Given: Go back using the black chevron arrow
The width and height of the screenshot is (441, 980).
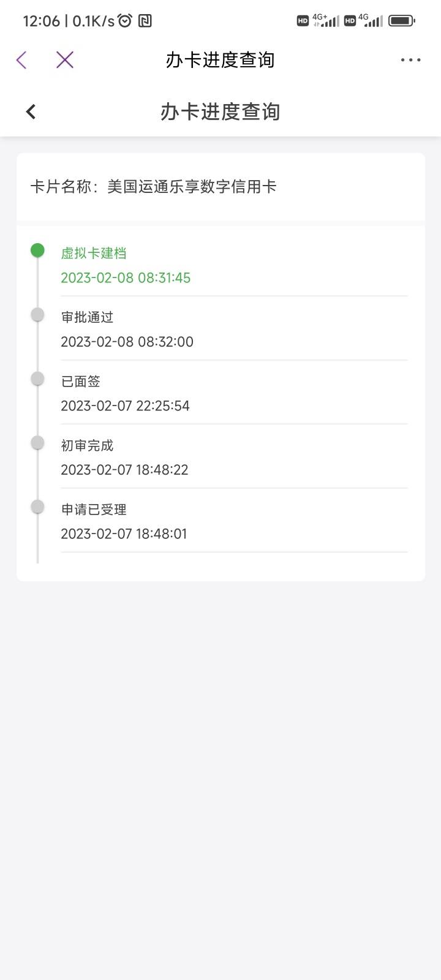Looking at the screenshot, I should [31, 111].
